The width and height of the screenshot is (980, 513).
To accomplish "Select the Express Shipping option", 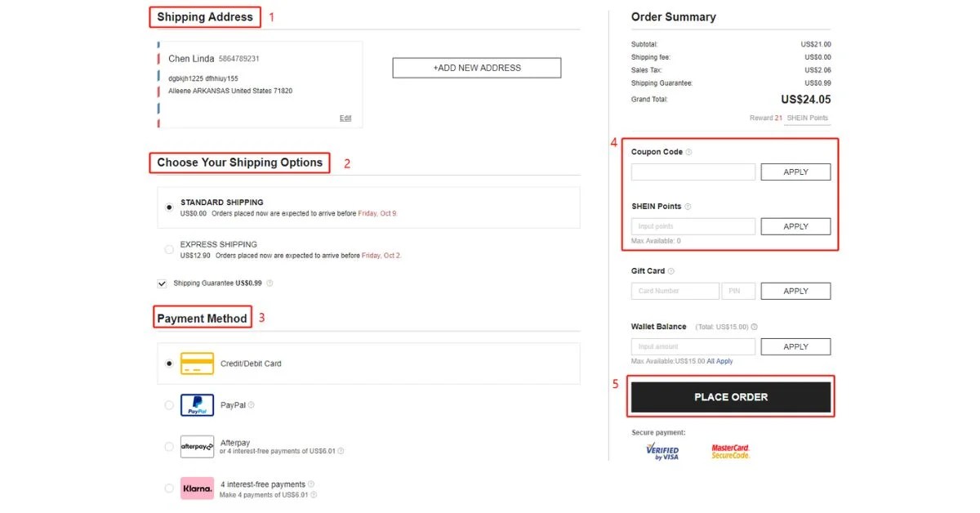I will coord(169,248).
